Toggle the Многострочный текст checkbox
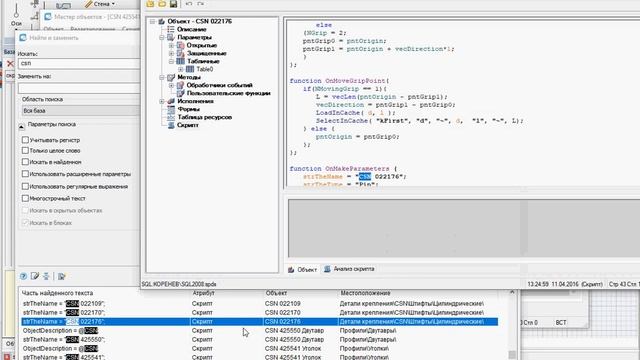640x360 pixels. pyautogui.click(x=25, y=198)
